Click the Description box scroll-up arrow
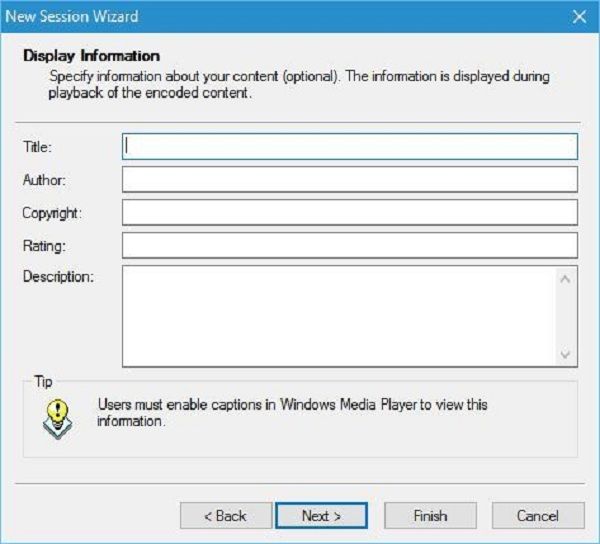This screenshot has height=544, width=600. click(567, 279)
